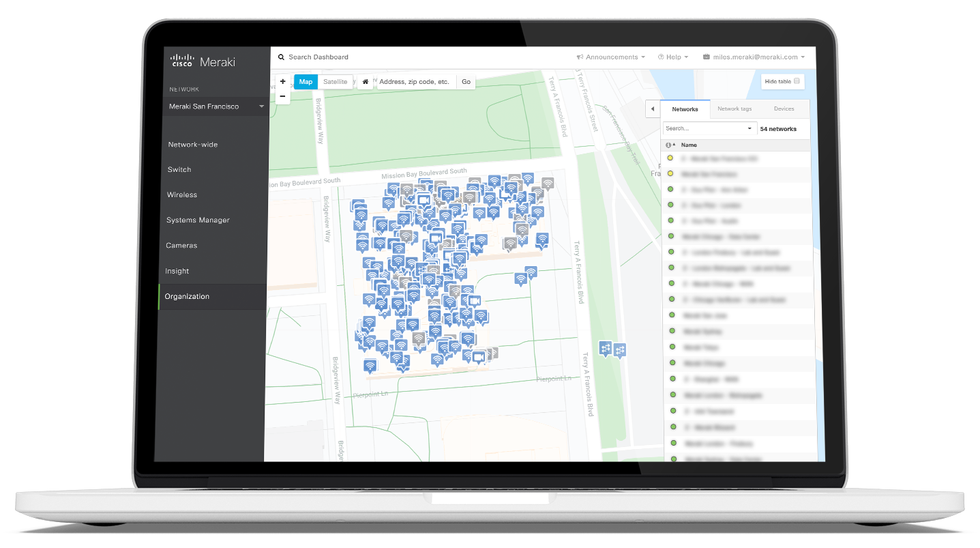Zoom out the map with minus button
This screenshot has width=980, height=548.
pos(283,96)
